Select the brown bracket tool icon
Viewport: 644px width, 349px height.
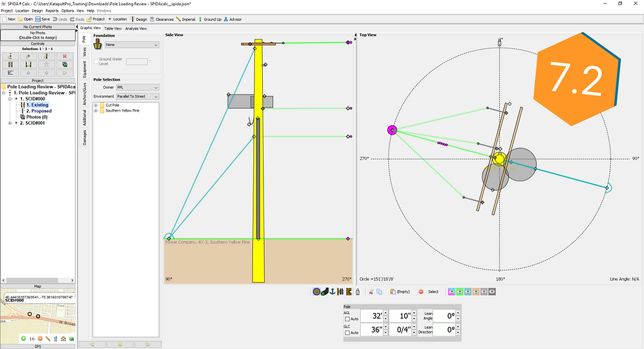pos(349,292)
